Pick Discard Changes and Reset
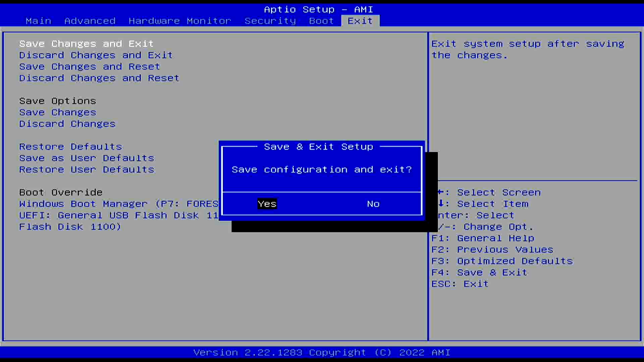 pos(99,78)
